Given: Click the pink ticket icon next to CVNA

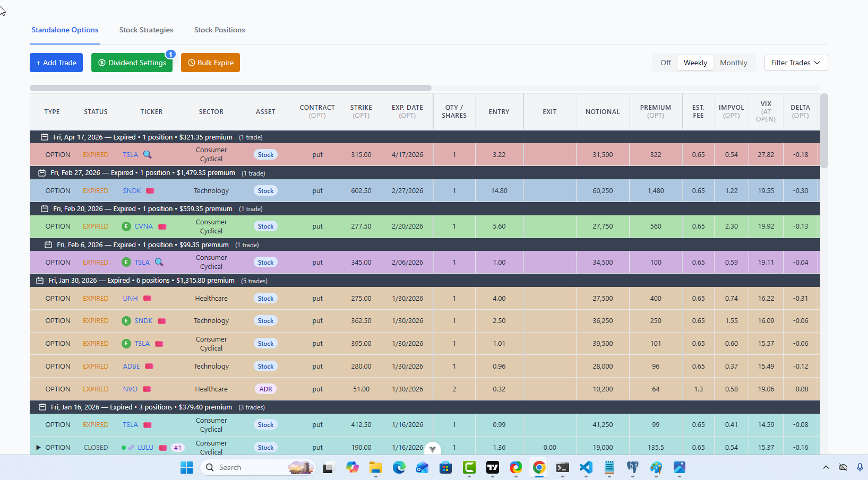Looking at the screenshot, I should point(162,226).
